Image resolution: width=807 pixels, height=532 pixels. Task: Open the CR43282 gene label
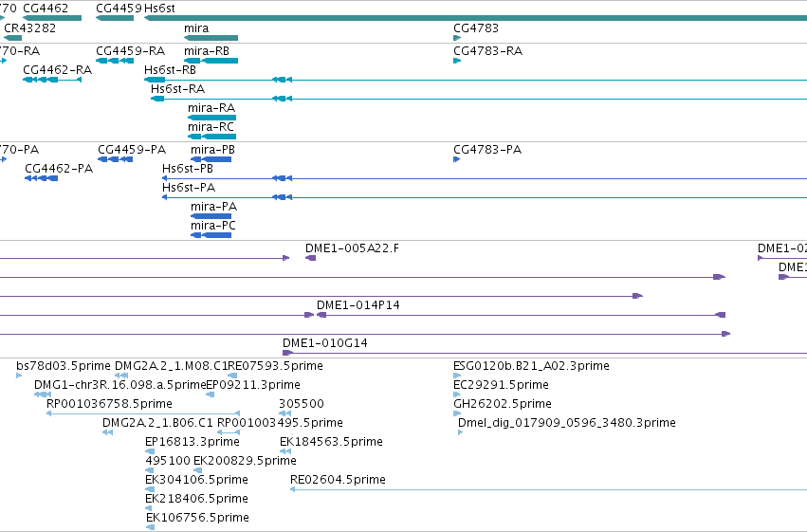click(x=29, y=28)
